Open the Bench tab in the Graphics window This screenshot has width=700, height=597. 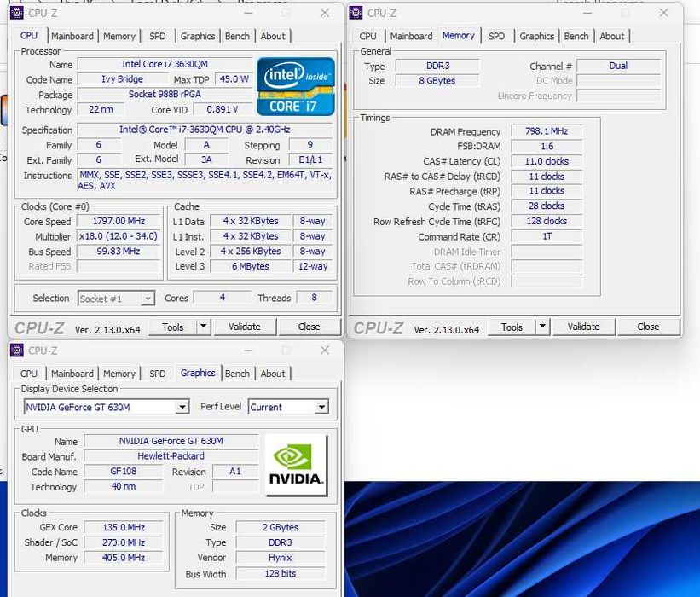point(237,374)
